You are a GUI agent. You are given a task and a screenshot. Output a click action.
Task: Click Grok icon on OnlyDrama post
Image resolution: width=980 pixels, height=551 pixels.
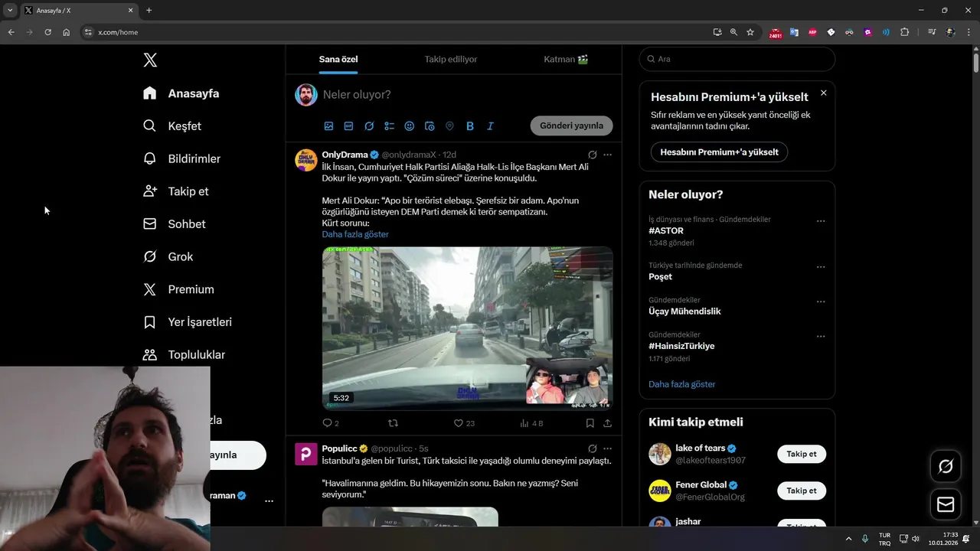click(x=592, y=155)
